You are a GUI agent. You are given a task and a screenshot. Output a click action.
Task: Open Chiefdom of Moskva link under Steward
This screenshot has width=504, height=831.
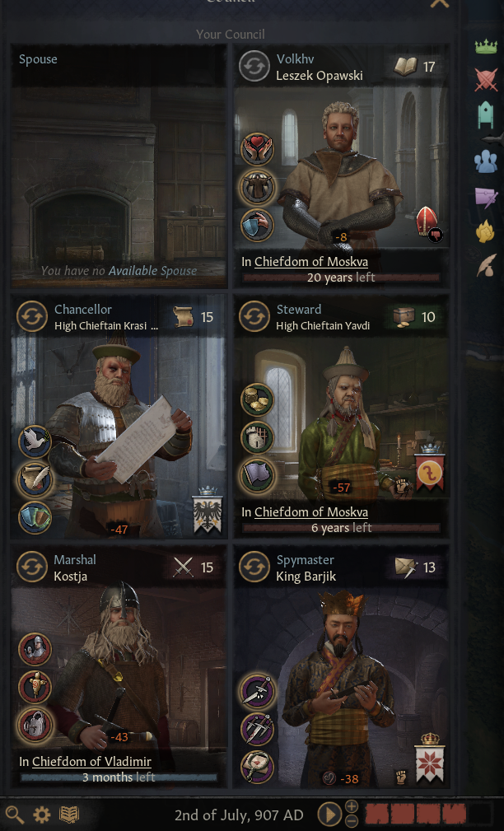pos(311,512)
